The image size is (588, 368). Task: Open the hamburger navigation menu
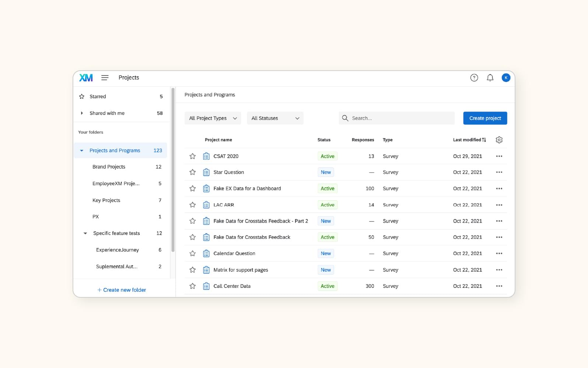point(105,78)
